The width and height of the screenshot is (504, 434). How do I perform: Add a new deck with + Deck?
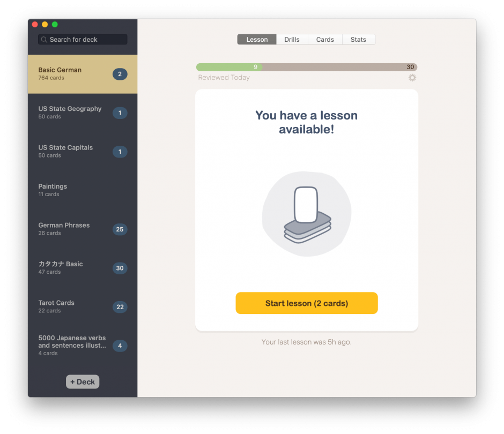pyautogui.click(x=83, y=381)
